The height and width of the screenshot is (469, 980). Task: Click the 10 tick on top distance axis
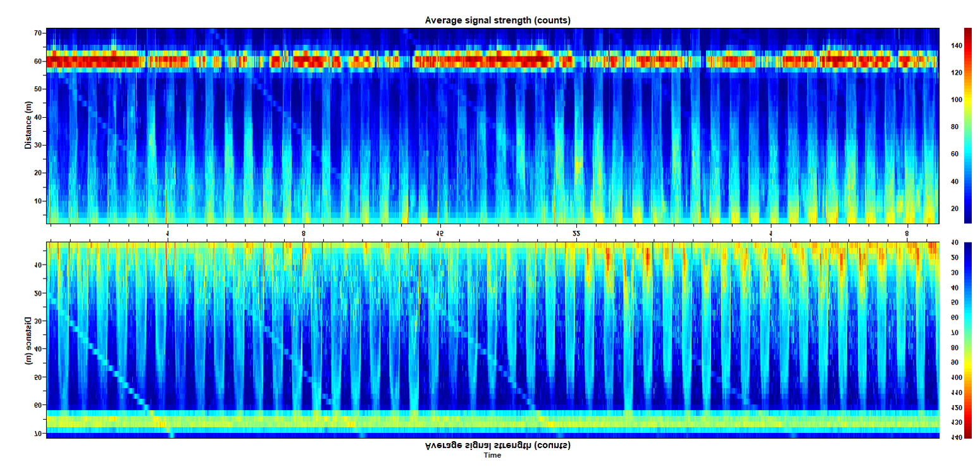click(x=37, y=201)
